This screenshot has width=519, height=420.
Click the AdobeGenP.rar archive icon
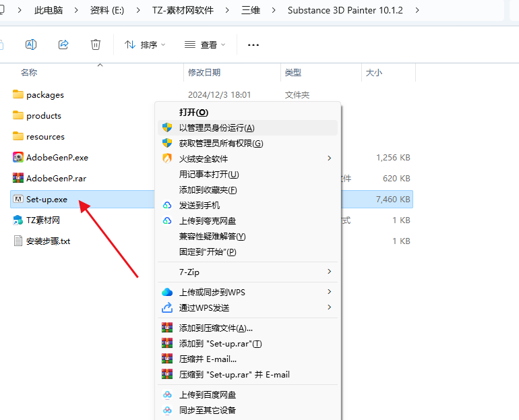pyautogui.click(x=18, y=178)
